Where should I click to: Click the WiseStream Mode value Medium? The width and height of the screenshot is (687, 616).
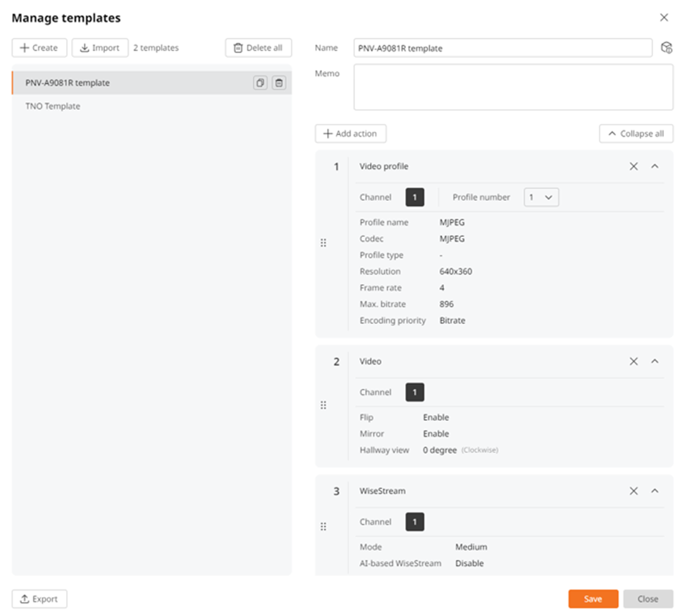click(x=471, y=547)
